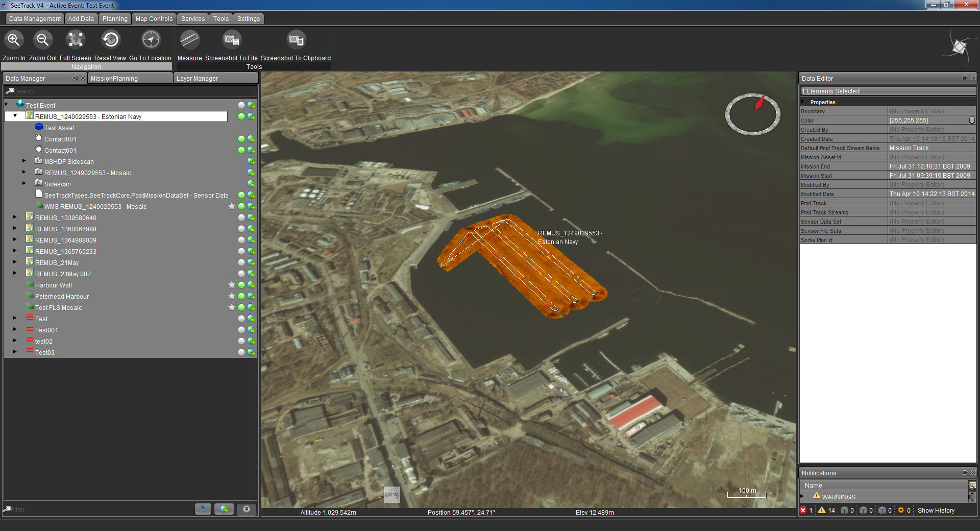Activate the Full Screen icon
The width and height of the screenshot is (980, 531).
[x=76, y=39]
